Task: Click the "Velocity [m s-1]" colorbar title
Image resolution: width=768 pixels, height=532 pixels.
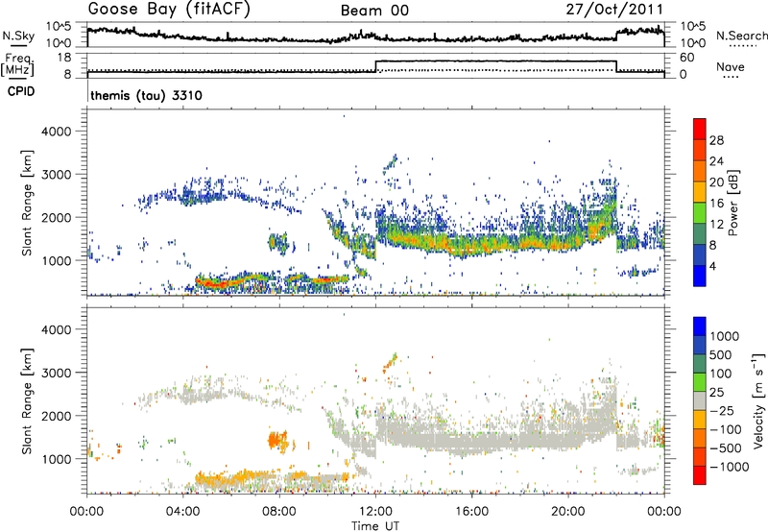Action: click(x=758, y=400)
